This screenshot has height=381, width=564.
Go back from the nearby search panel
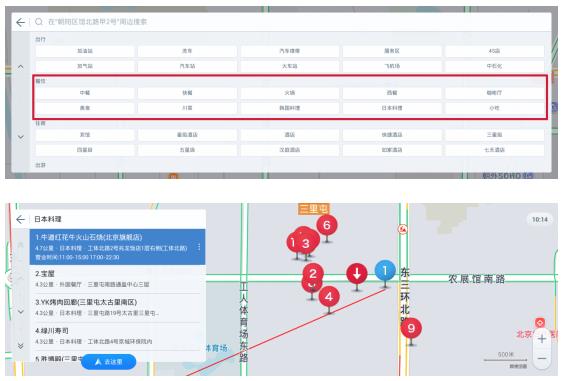pyautogui.click(x=21, y=22)
